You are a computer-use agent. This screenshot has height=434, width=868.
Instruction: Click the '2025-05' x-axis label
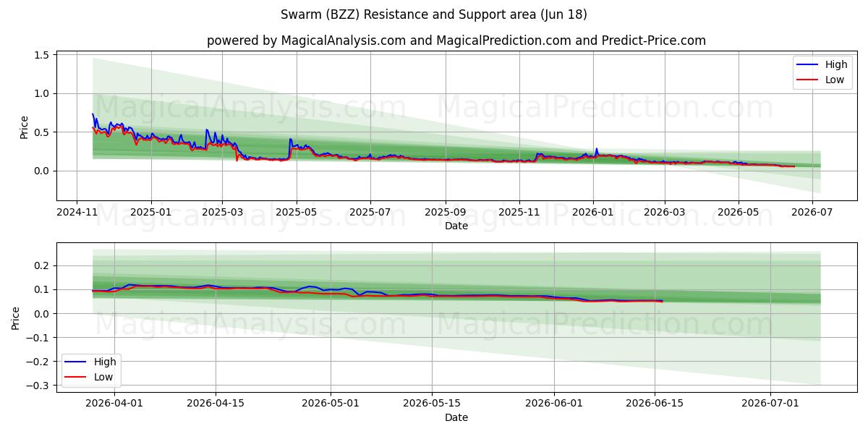(x=297, y=213)
